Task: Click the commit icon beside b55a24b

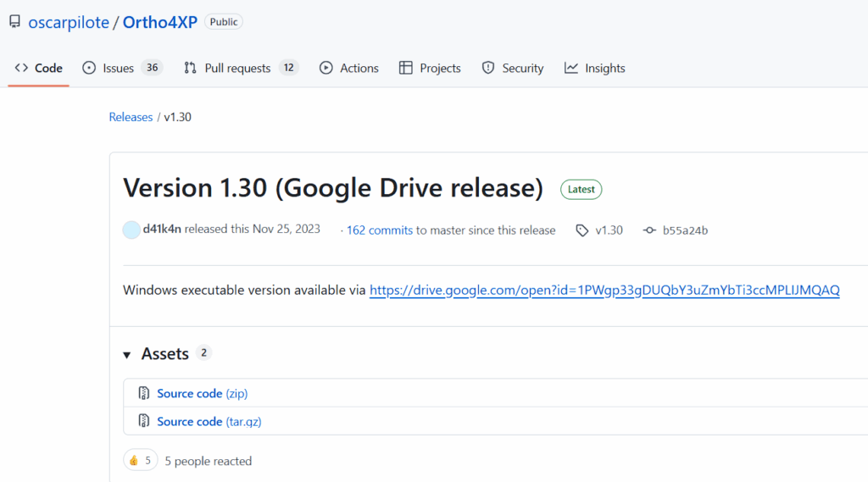Action: 649,230
